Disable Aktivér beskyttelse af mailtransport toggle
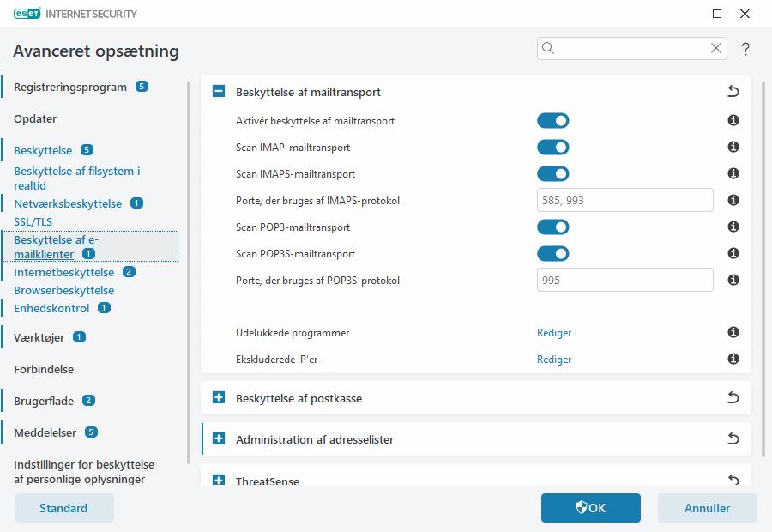 [x=553, y=121]
